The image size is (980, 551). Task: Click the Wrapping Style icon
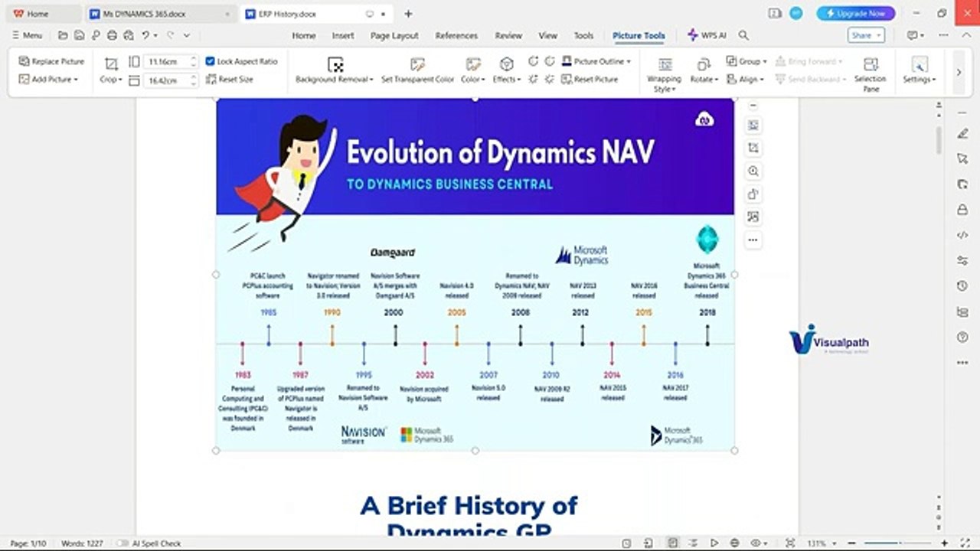coord(665,65)
